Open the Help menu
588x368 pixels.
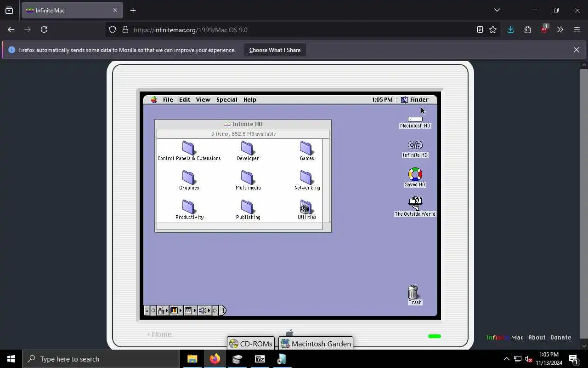coord(250,99)
